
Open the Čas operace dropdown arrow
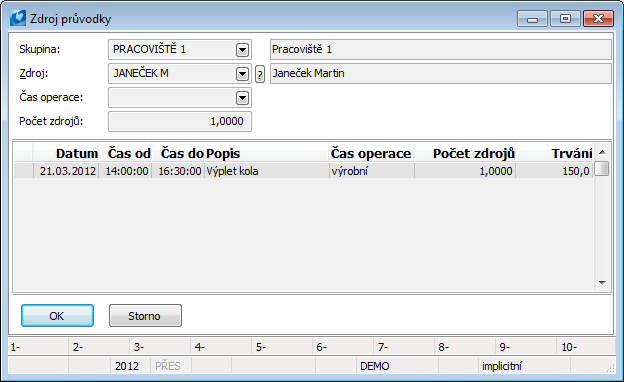coord(242,97)
